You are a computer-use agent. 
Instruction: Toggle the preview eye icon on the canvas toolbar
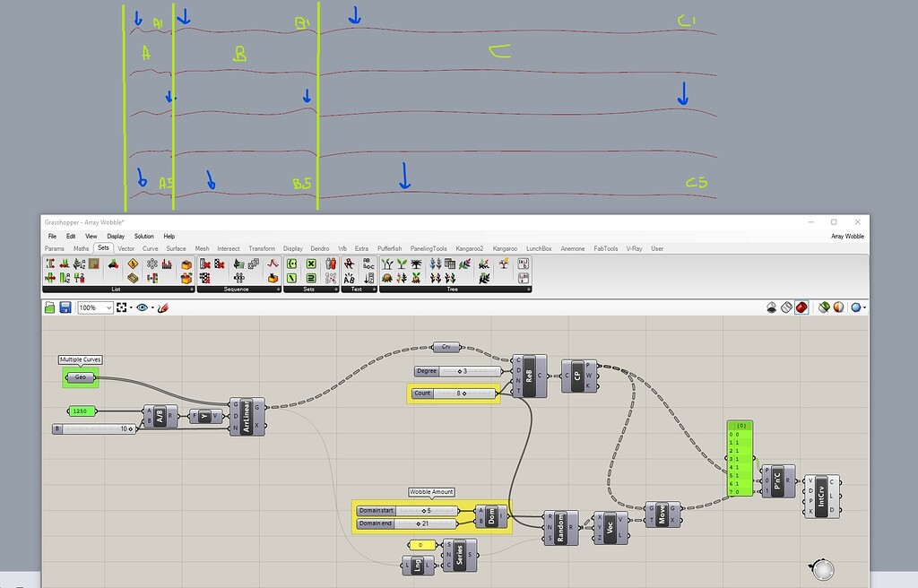tap(143, 307)
